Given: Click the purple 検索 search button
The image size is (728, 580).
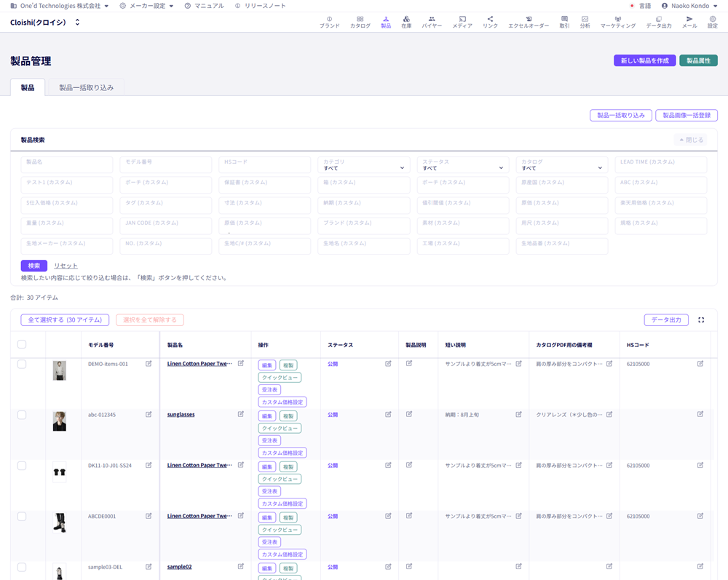Looking at the screenshot, I should pos(34,266).
